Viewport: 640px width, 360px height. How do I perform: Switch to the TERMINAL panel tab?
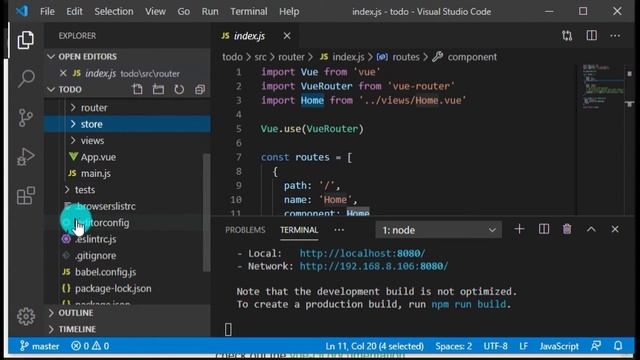pos(299,230)
